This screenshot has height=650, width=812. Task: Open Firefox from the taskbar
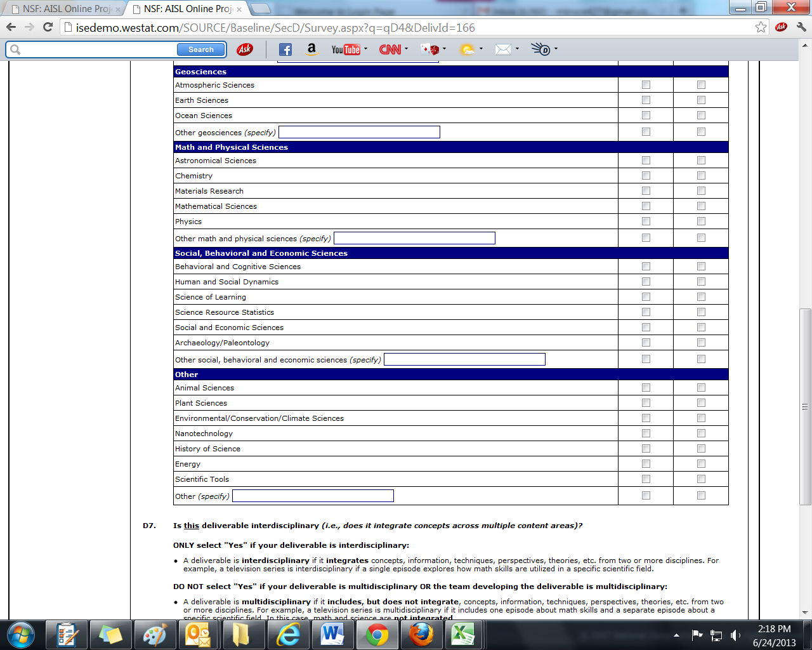point(421,635)
